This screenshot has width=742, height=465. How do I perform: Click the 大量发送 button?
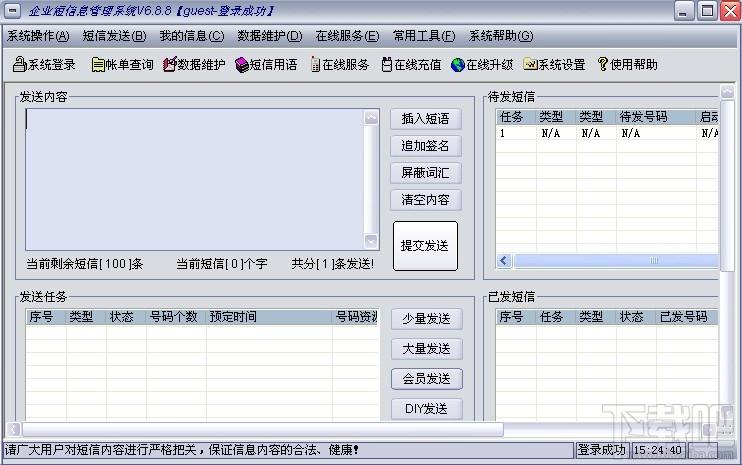(426, 349)
